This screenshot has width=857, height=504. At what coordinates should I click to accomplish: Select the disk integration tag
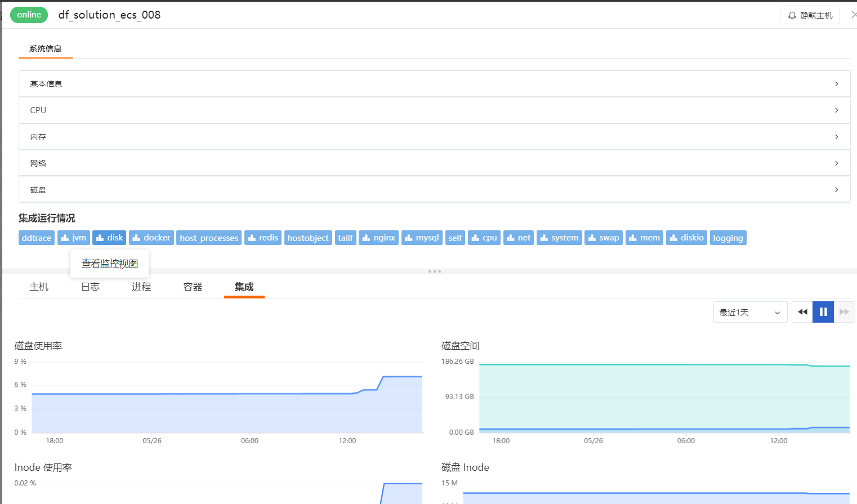coord(109,238)
